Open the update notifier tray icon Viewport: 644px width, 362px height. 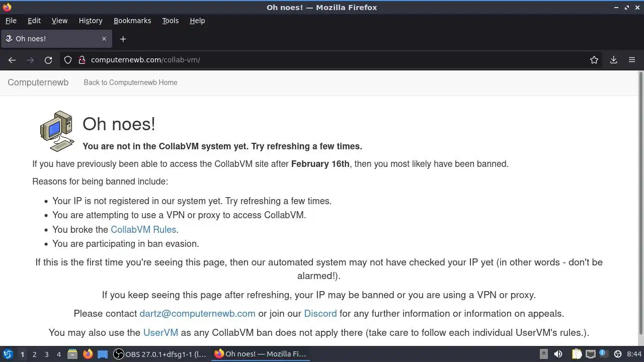603,354
